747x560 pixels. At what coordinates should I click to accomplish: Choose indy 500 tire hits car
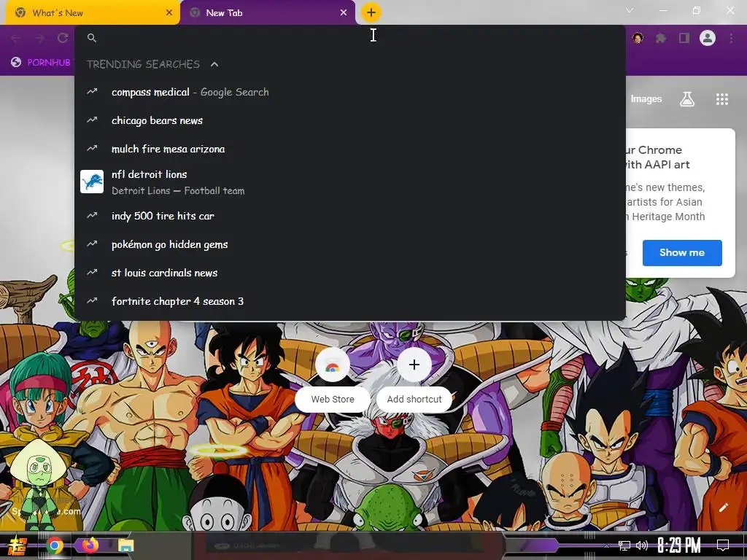pyautogui.click(x=350, y=216)
